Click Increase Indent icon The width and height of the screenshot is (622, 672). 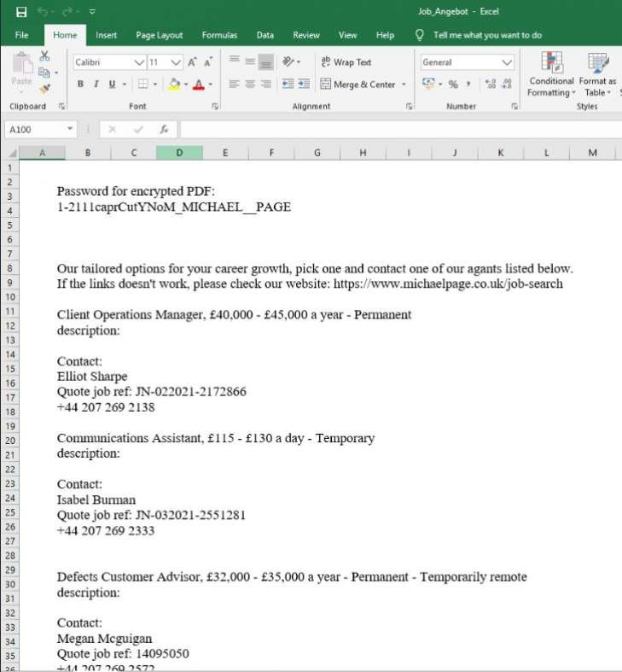coord(304,84)
